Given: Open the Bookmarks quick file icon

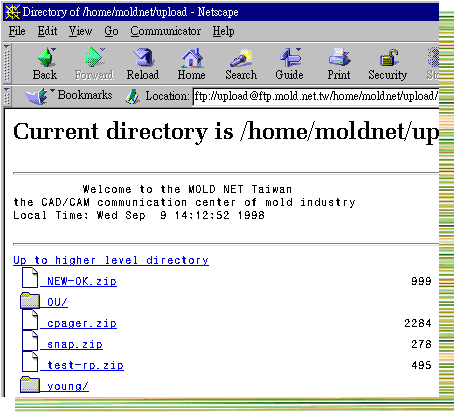Looking at the screenshot, I should (x=37, y=96).
